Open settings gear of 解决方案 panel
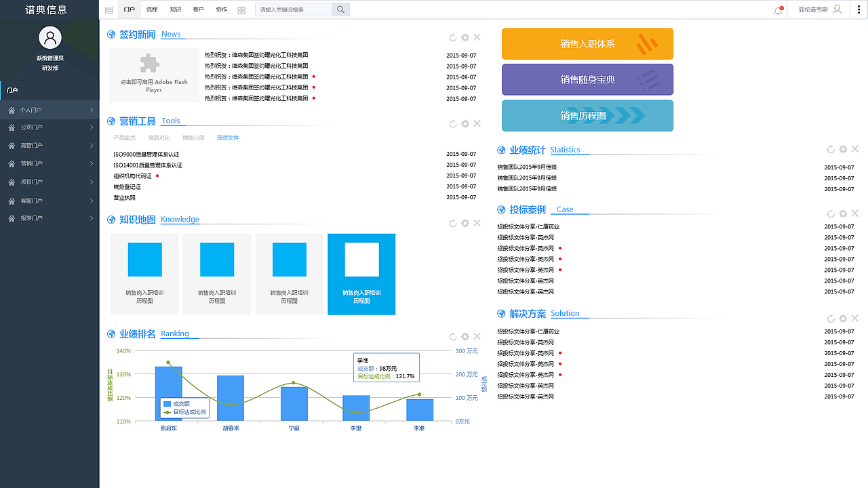This screenshot has height=488, width=868. click(843, 319)
